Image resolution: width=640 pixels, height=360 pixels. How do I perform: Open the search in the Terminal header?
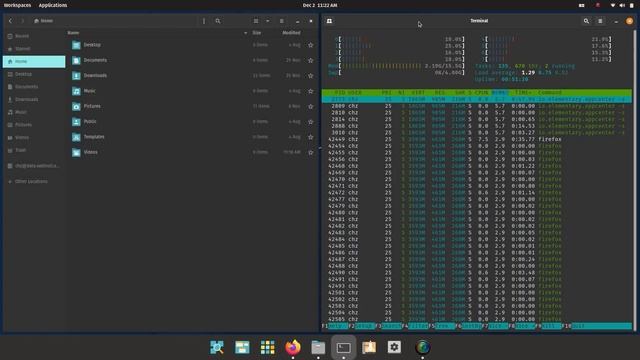point(586,21)
